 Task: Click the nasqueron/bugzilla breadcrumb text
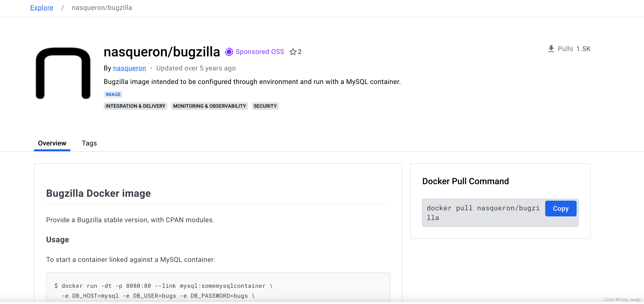tap(102, 8)
